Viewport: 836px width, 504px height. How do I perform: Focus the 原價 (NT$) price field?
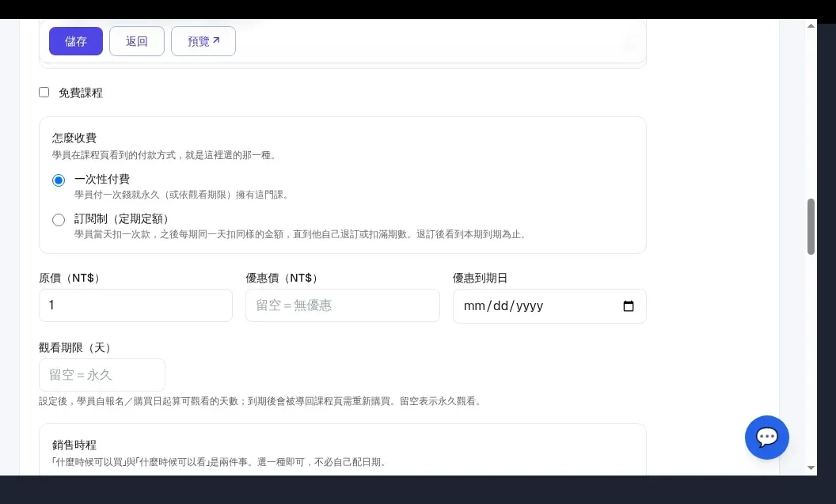click(x=135, y=305)
